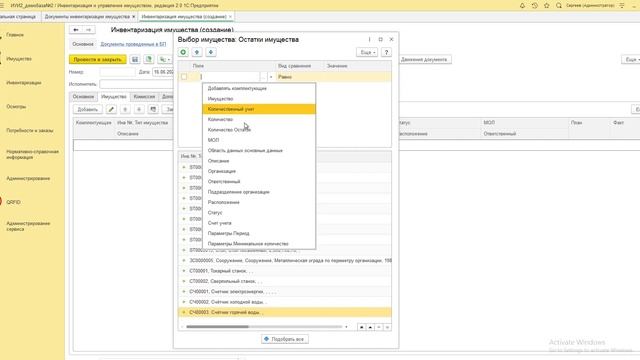Go back with the left arrow button

[x=76, y=30]
